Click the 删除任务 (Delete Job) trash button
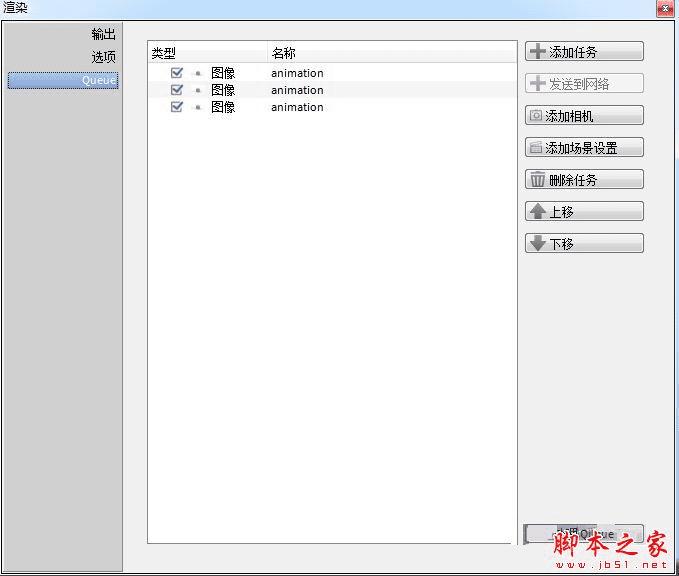 584,180
